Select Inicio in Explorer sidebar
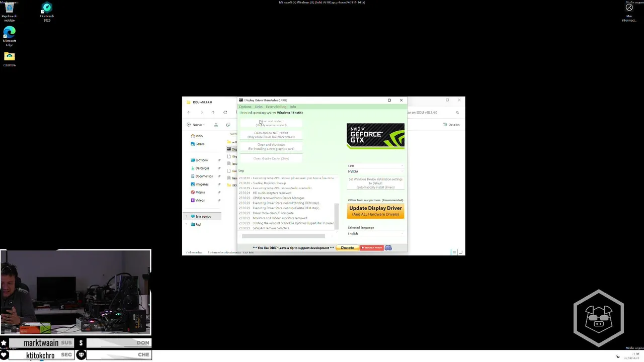 [x=196, y=136]
